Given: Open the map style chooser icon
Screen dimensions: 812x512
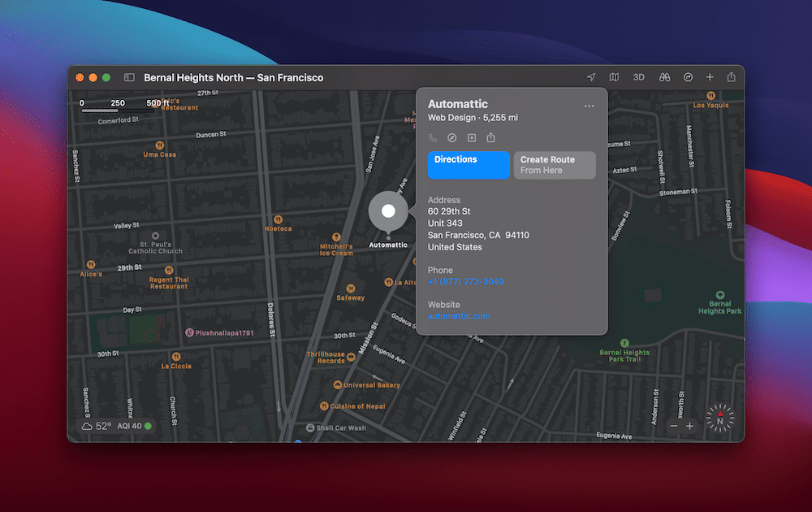Looking at the screenshot, I should (x=614, y=76).
